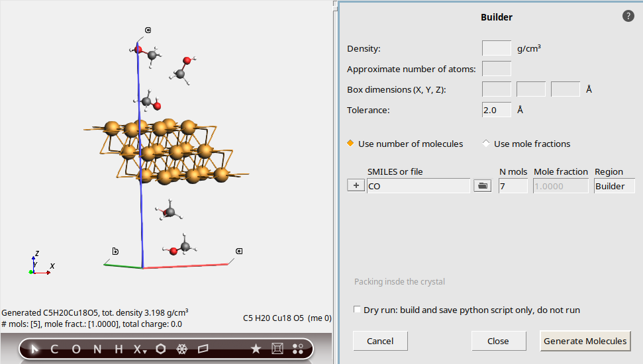Choose the oxygen atom tool

(75, 349)
